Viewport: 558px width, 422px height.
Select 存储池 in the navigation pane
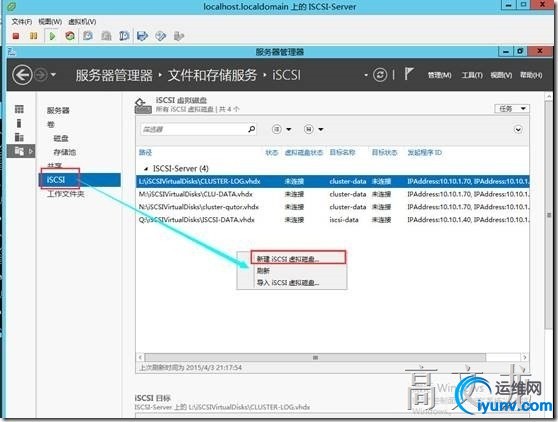coord(65,152)
